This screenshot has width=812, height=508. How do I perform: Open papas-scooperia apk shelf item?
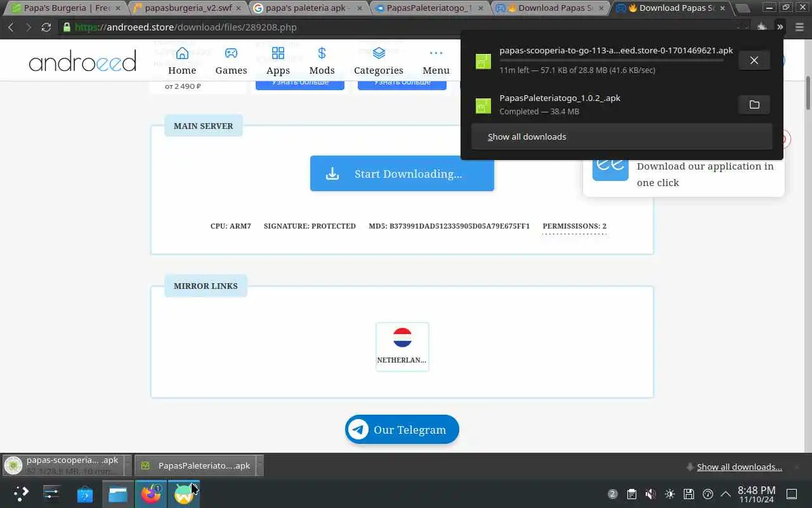coord(63,465)
